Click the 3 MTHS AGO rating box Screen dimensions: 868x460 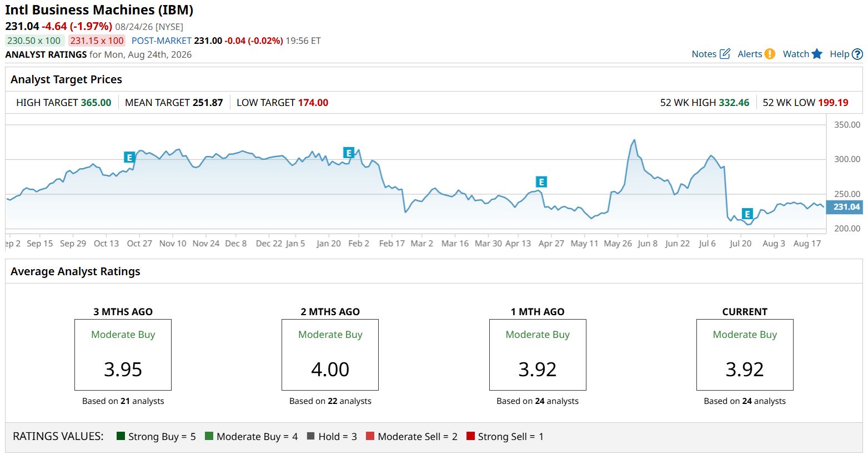click(x=123, y=355)
